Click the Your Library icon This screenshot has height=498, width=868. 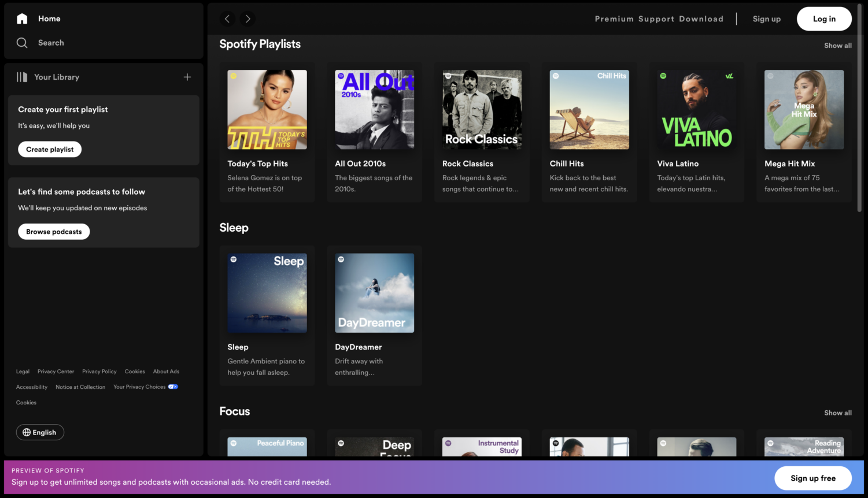coord(22,77)
